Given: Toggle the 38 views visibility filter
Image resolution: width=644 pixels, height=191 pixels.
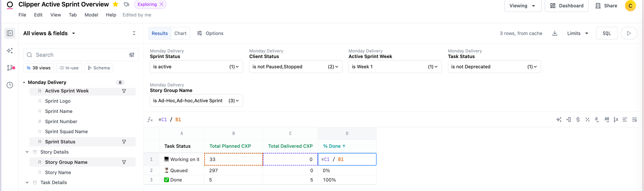Looking at the screenshot, I should [x=39, y=68].
